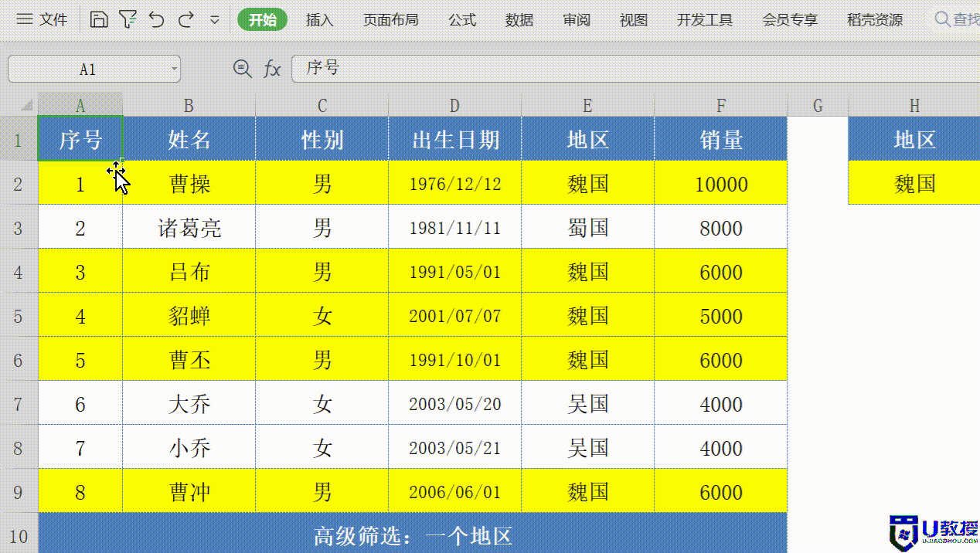Image resolution: width=980 pixels, height=553 pixels.
Task: Open the 审阅 tab
Action: click(577, 20)
